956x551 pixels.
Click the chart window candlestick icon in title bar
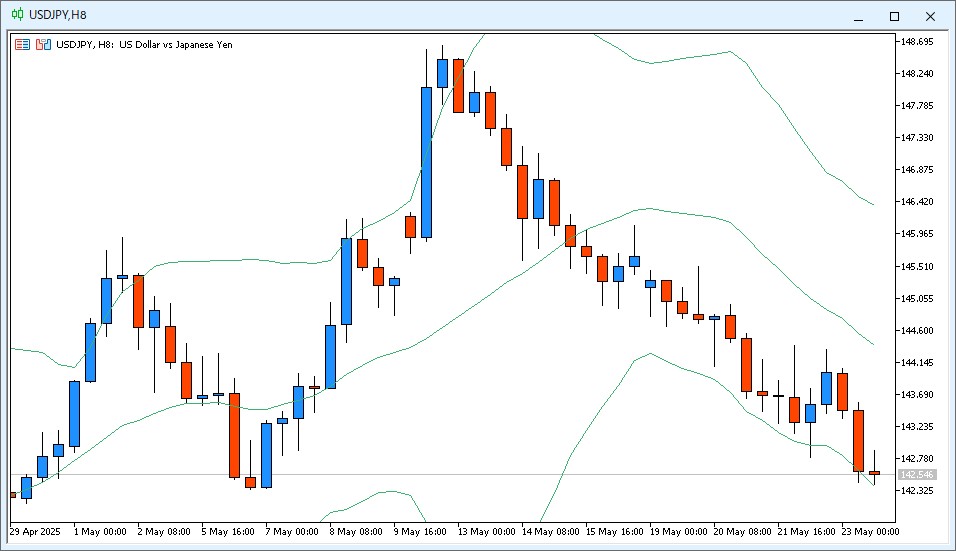click(18, 15)
